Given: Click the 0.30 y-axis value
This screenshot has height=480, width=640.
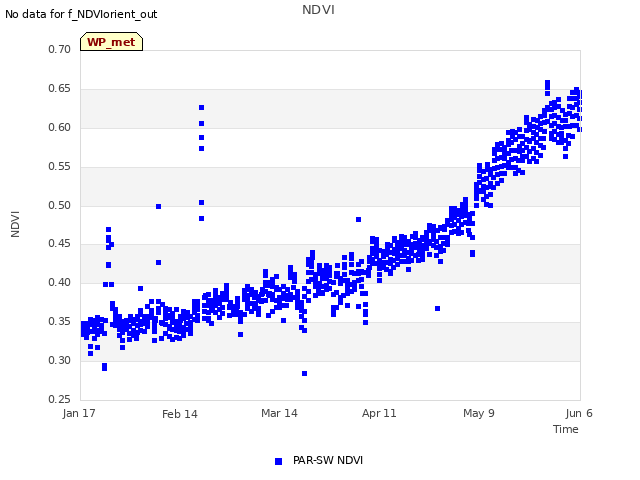Looking at the screenshot, I should [59, 360].
